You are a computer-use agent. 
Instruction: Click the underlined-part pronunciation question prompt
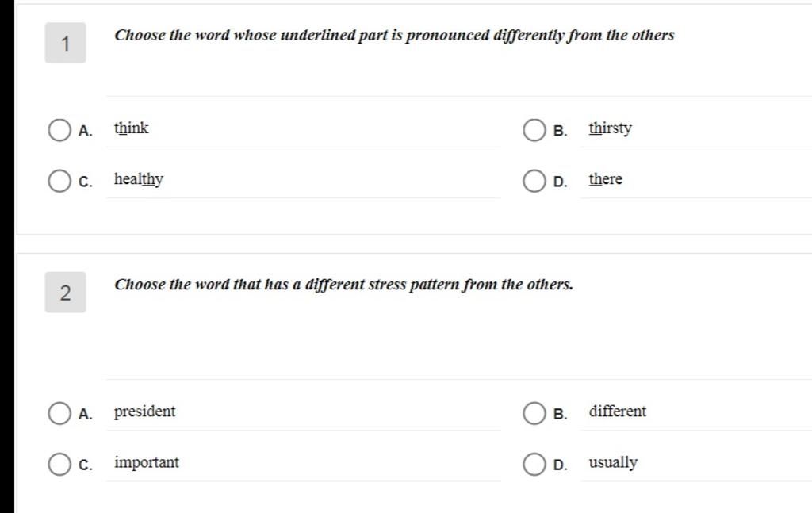pyautogui.click(x=394, y=35)
